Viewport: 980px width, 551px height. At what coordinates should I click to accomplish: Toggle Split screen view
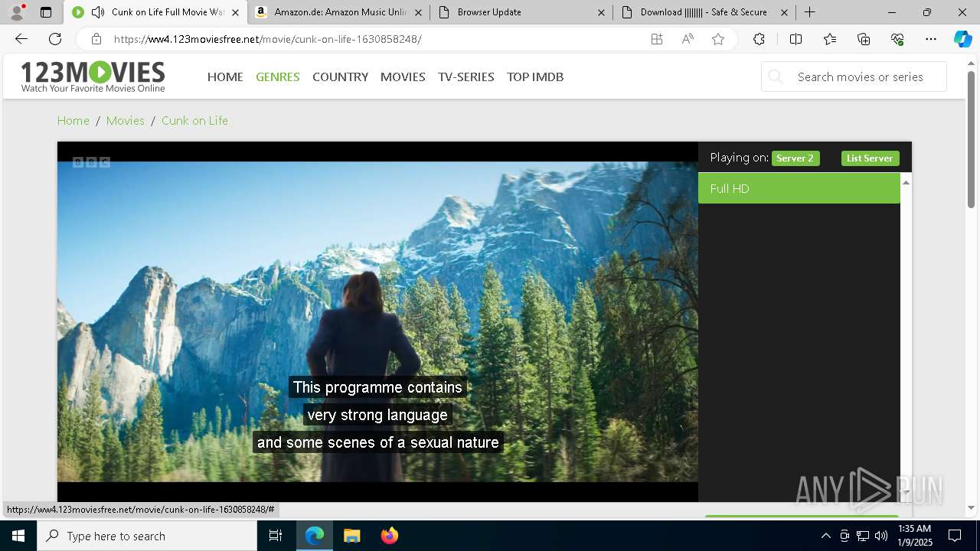[x=795, y=39]
